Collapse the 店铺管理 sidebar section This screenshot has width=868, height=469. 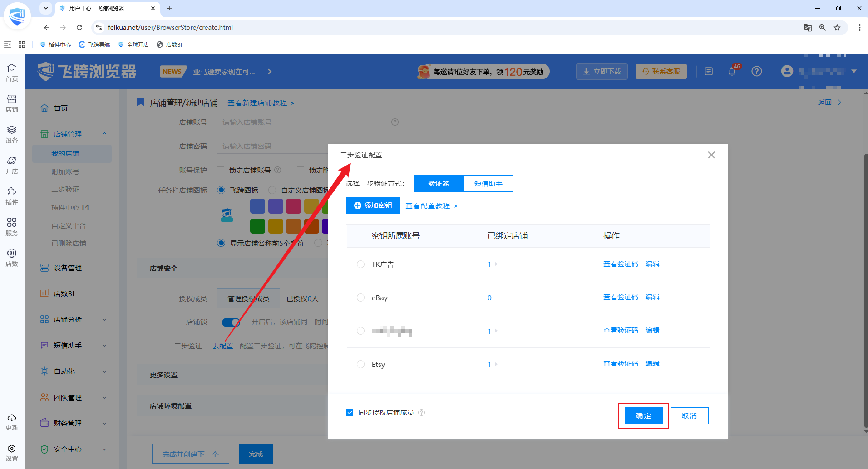(104, 134)
